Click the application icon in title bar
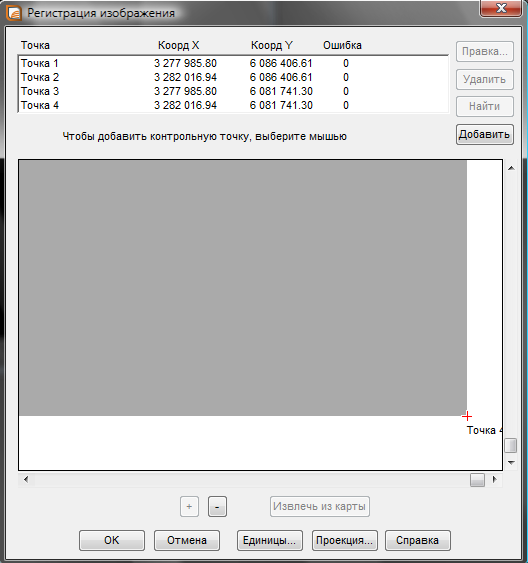Screen dimensions: 528x563 coord(14,13)
